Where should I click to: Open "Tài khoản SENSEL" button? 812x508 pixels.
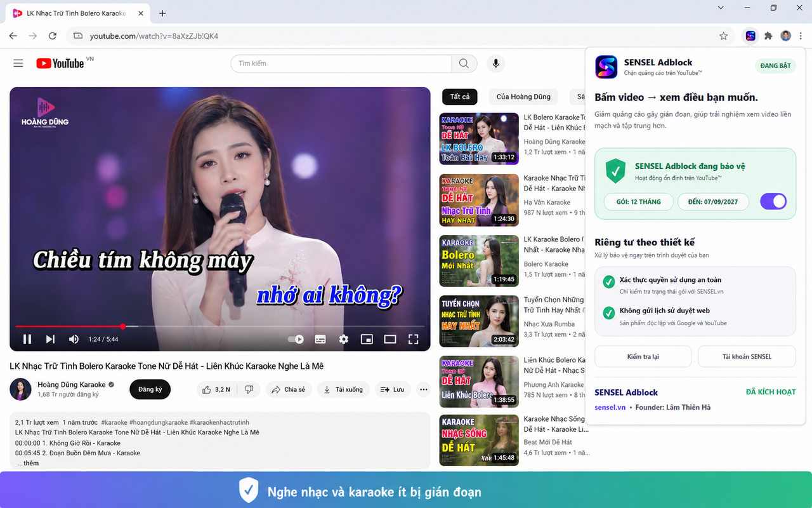click(747, 356)
